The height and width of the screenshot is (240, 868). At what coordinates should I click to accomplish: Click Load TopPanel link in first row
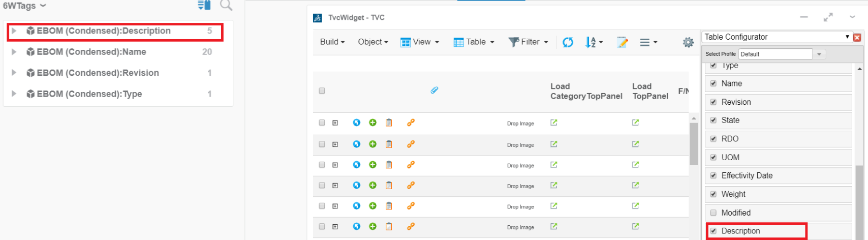pyautogui.click(x=635, y=123)
